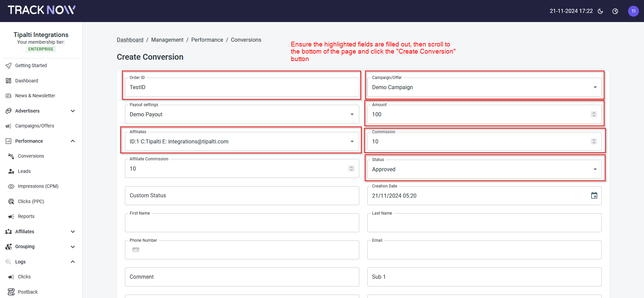Open calendar picker for Creation Date
644x298 pixels.
pyautogui.click(x=594, y=196)
